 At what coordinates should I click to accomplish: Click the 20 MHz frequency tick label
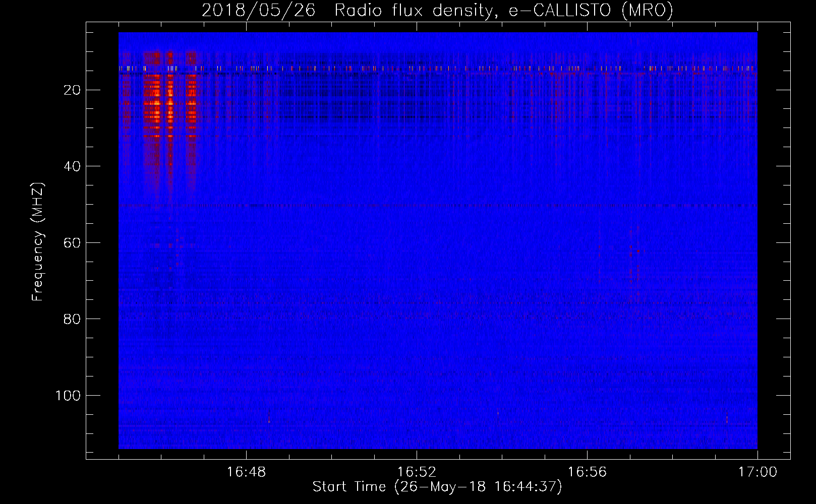pos(72,90)
